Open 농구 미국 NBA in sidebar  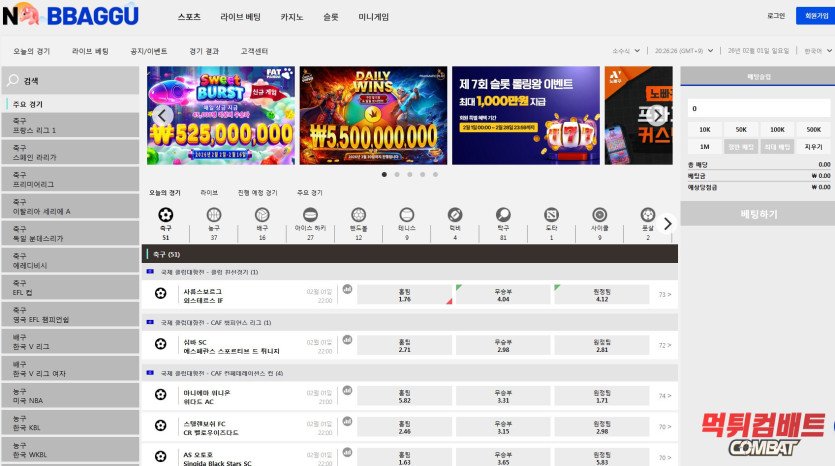[x=70, y=396]
